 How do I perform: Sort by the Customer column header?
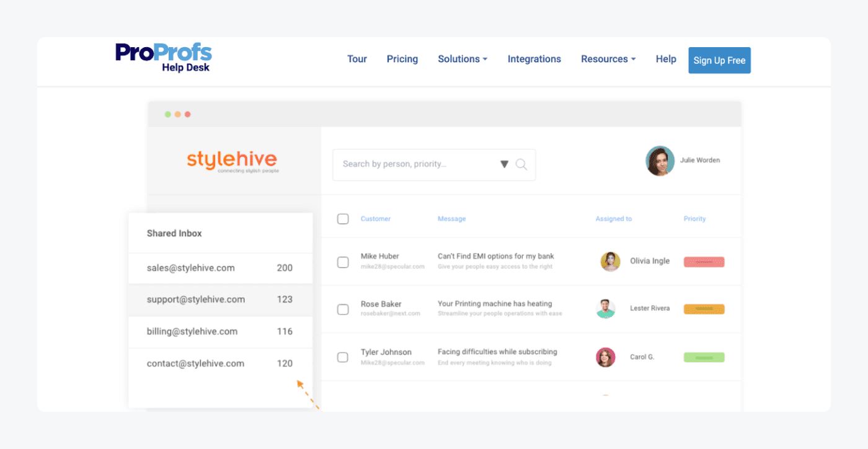click(376, 218)
